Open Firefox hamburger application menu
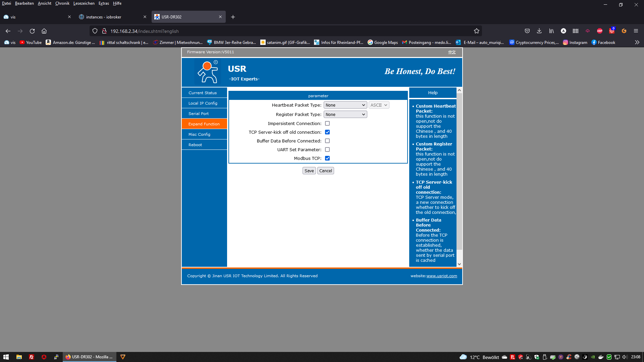Image resolution: width=644 pixels, height=362 pixels. [x=636, y=31]
